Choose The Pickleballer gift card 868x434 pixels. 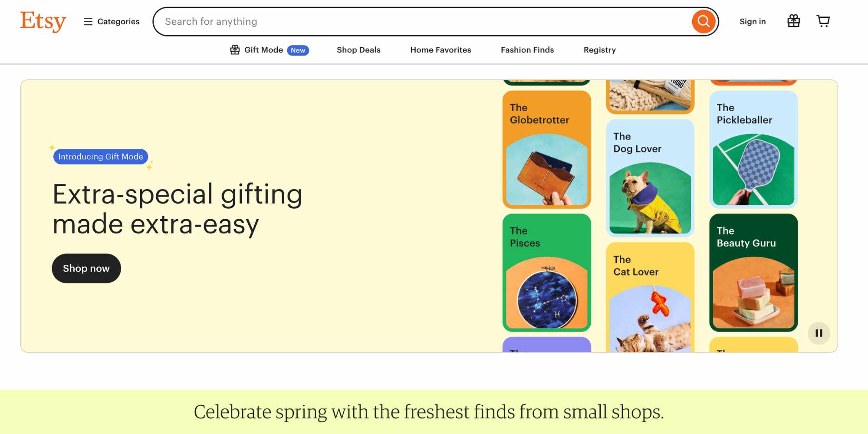pos(753,150)
